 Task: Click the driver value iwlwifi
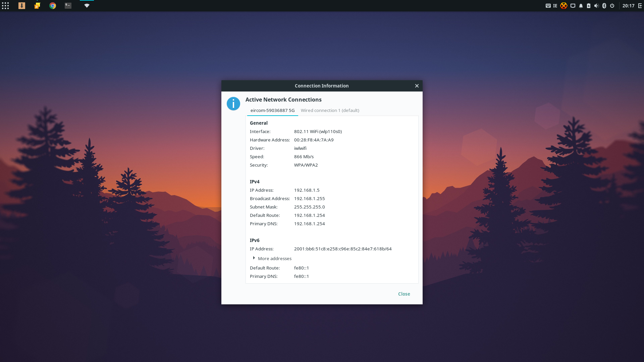(x=300, y=148)
